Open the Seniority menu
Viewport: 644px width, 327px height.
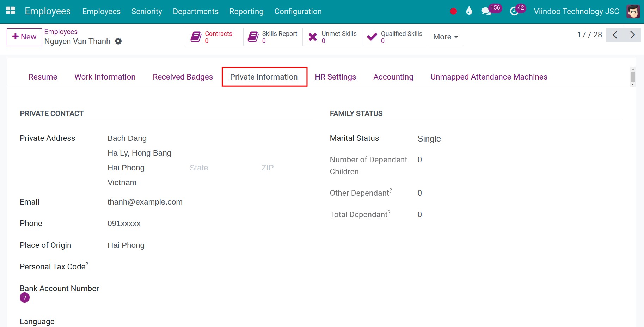point(147,11)
